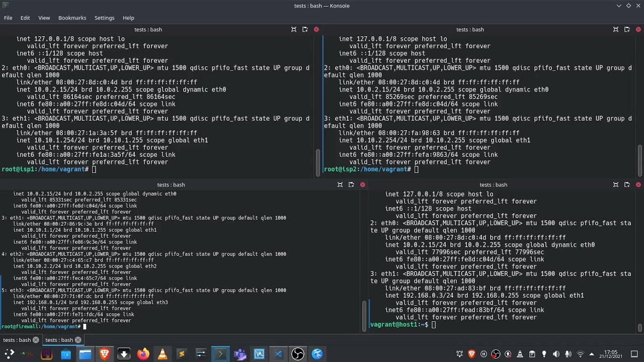Screen dimensions: 644x362
Task: Click the Konsole taskbar entry
Action: pos(220,354)
